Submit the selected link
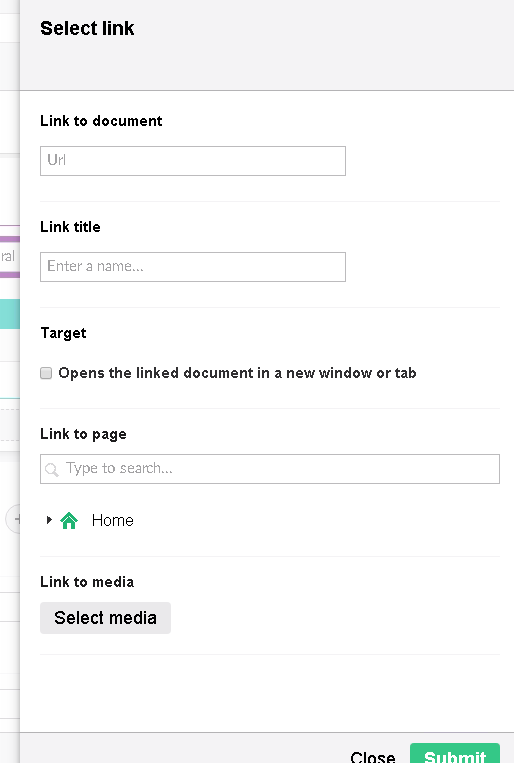Image resolution: width=514 pixels, height=763 pixels. pos(455,753)
